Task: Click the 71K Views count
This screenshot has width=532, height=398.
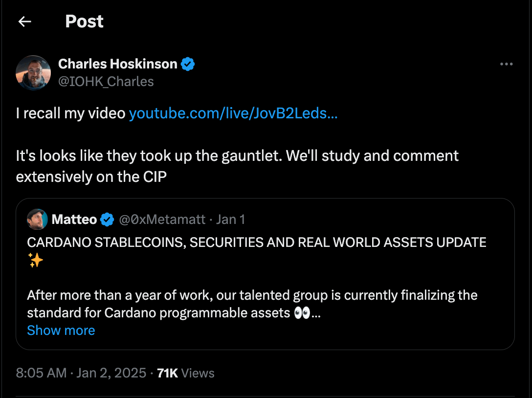Action: click(186, 373)
